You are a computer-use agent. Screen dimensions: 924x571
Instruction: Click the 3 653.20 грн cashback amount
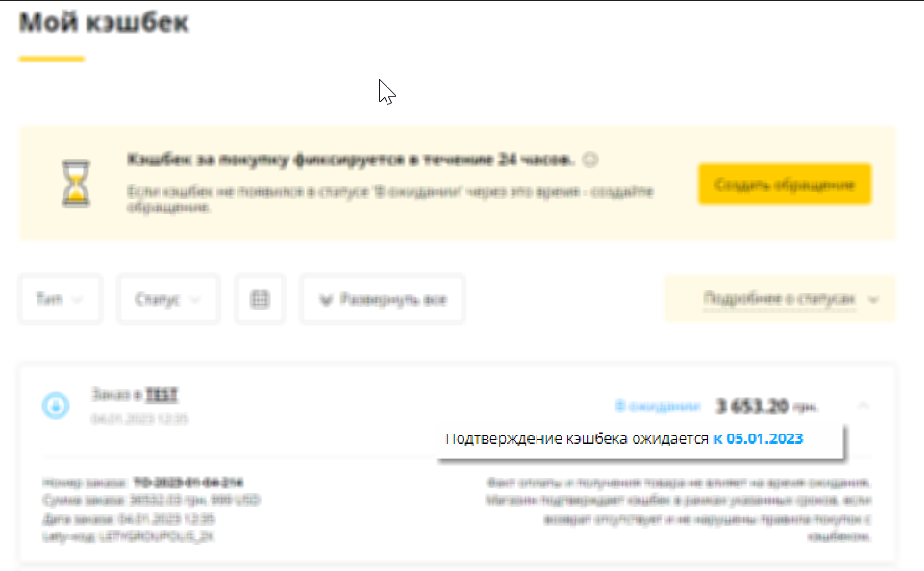click(x=766, y=406)
